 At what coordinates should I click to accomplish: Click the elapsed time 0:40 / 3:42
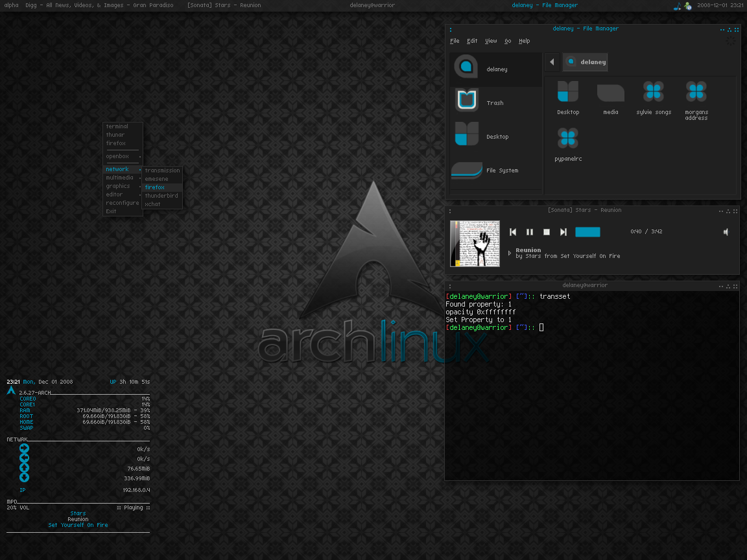tap(646, 231)
